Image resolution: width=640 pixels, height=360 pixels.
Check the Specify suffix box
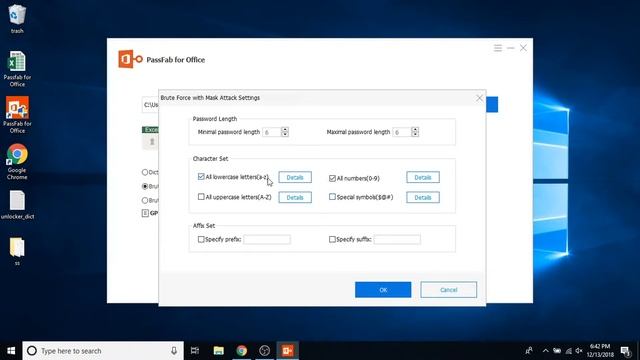coord(332,239)
